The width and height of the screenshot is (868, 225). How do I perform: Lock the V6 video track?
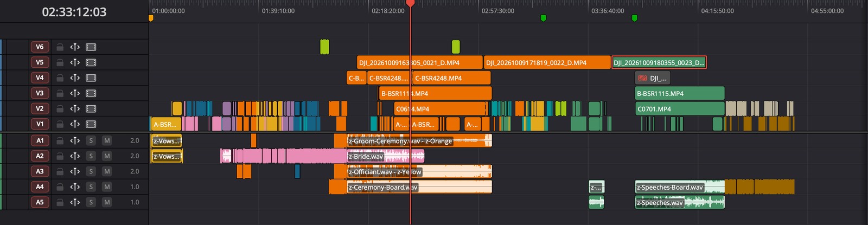click(60, 47)
